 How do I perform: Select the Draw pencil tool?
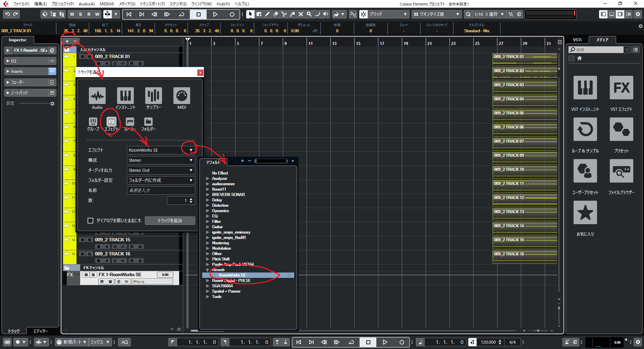(x=267, y=14)
